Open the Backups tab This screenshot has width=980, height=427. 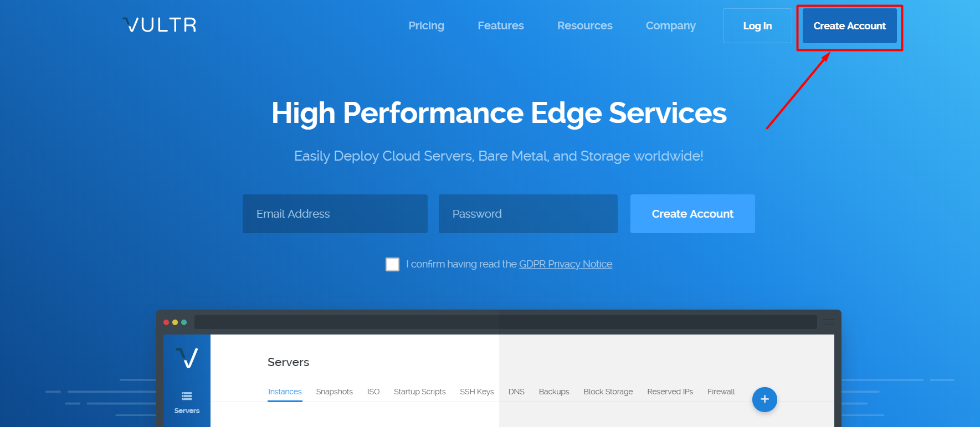(x=554, y=392)
